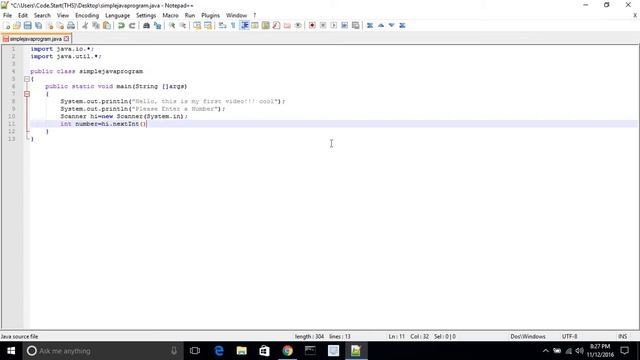Image resolution: width=640 pixels, height=360 pixels.
Task: Open the Window menu
Action: [x=236, y=15]
